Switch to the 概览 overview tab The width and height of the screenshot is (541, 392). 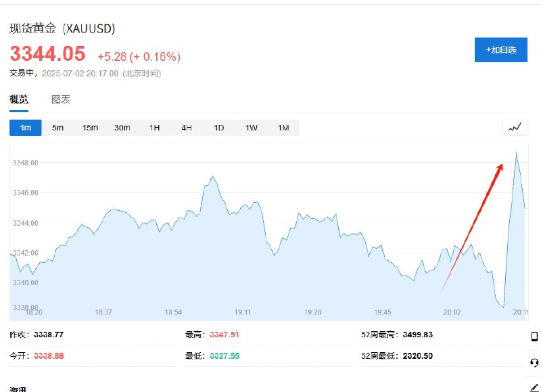click(19, 99)
